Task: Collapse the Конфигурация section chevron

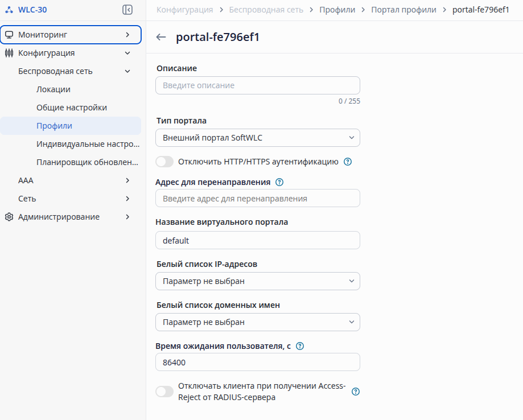Action: pyautogui.click(x=127, y=53)
